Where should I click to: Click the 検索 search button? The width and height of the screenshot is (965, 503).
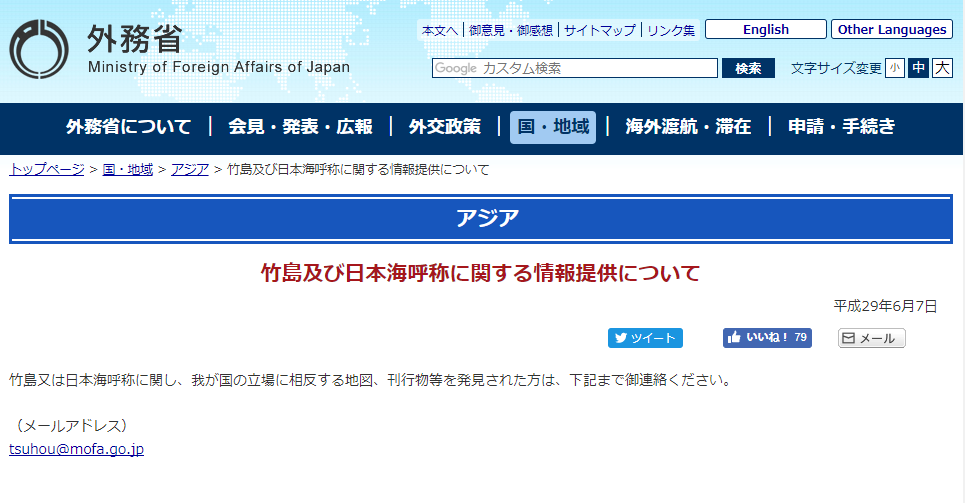click(x=748, y=68)
